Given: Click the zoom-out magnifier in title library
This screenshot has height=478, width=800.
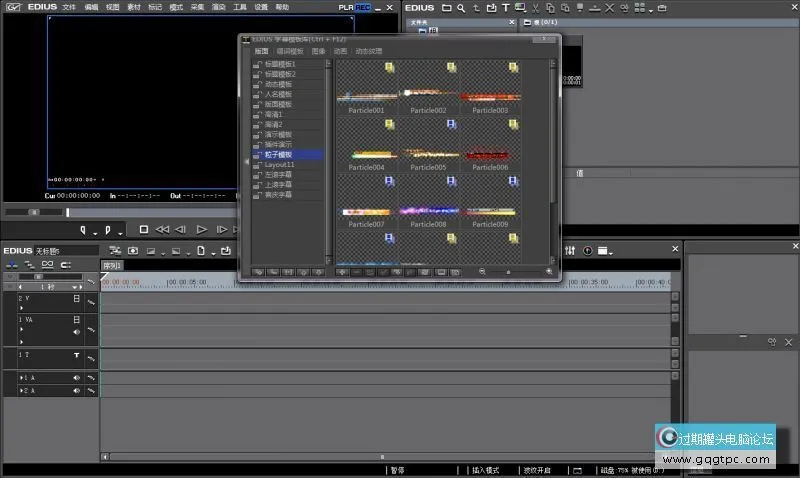Looking at the screenshot, I should click(482, 271).
